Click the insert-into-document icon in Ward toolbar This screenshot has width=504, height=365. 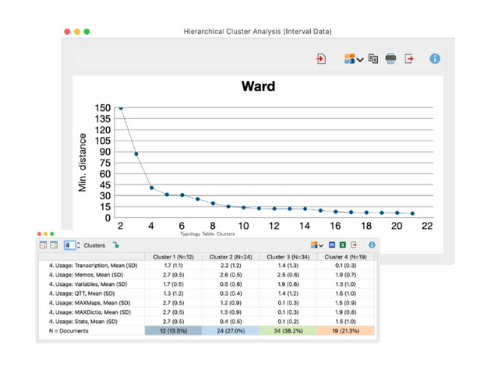[321, 59]
